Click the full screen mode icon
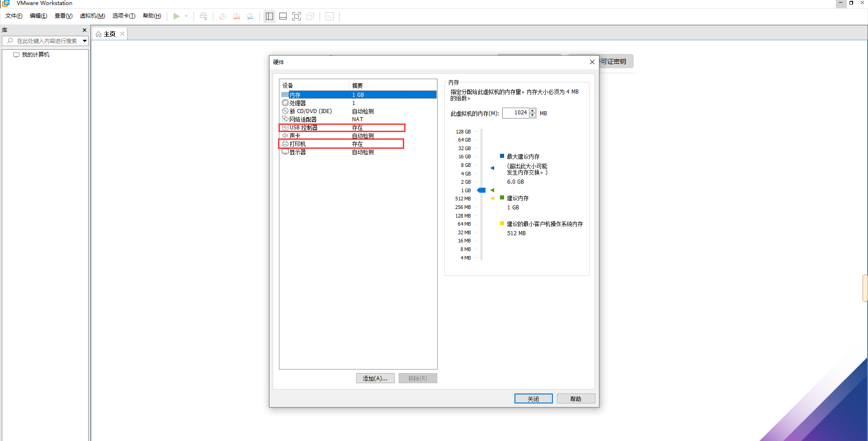 click(297, 16)
